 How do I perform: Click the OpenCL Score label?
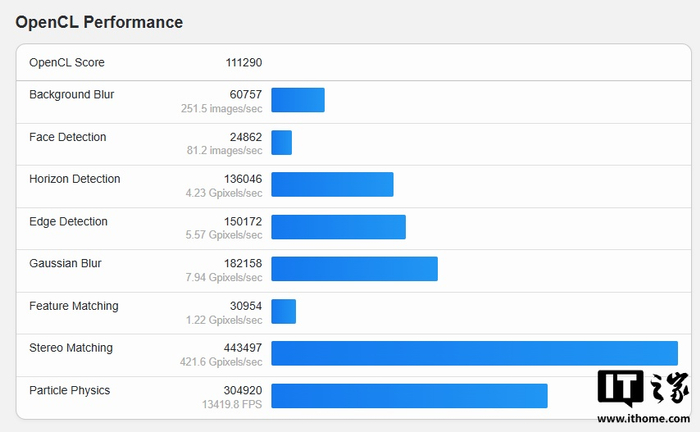click(x=67, y=63)
